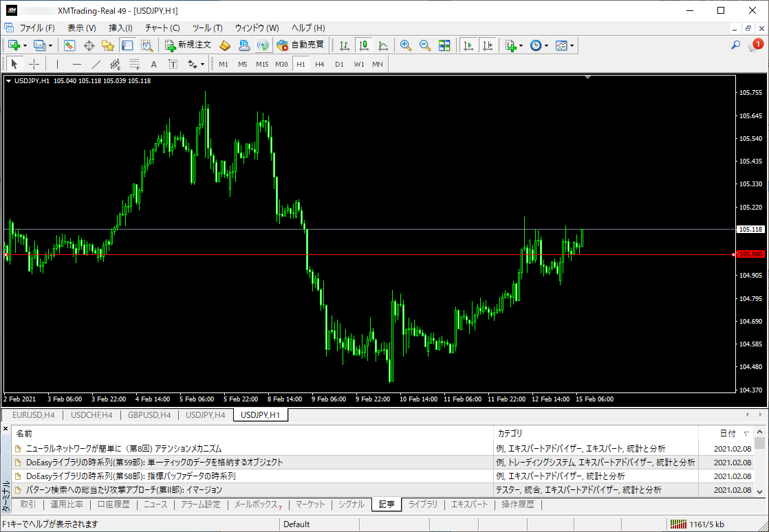Select the H4 timeframe button
Viewport: 769px width, 532px height.
point(320,64)
